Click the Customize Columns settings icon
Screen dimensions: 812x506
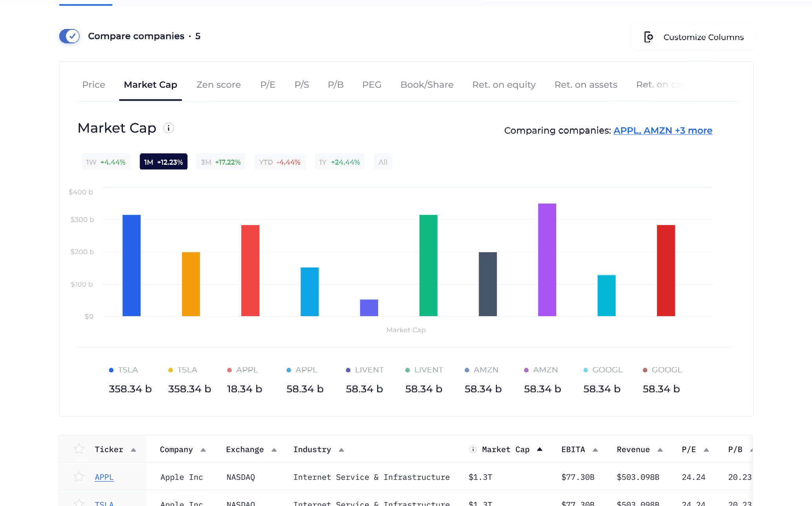click(649, 37)
